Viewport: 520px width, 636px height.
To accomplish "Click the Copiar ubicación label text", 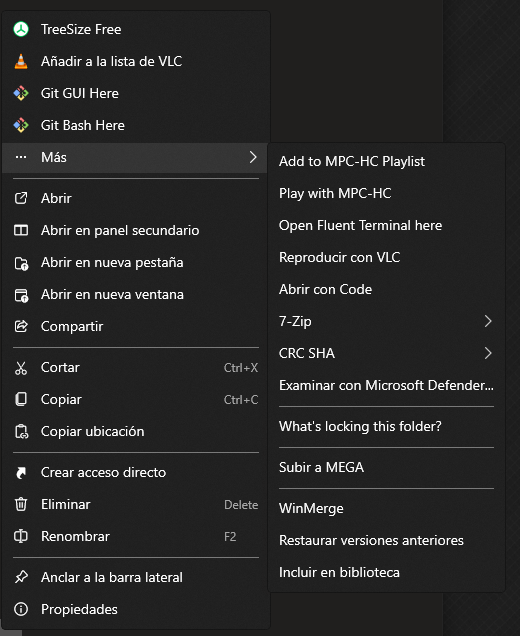I will (x=92, y=432).
